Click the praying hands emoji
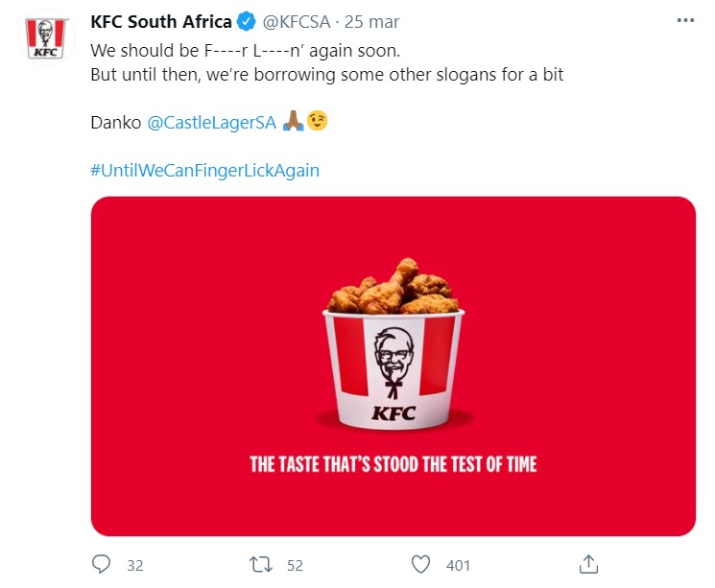This screenshot has width=715, height=588. 293,123
